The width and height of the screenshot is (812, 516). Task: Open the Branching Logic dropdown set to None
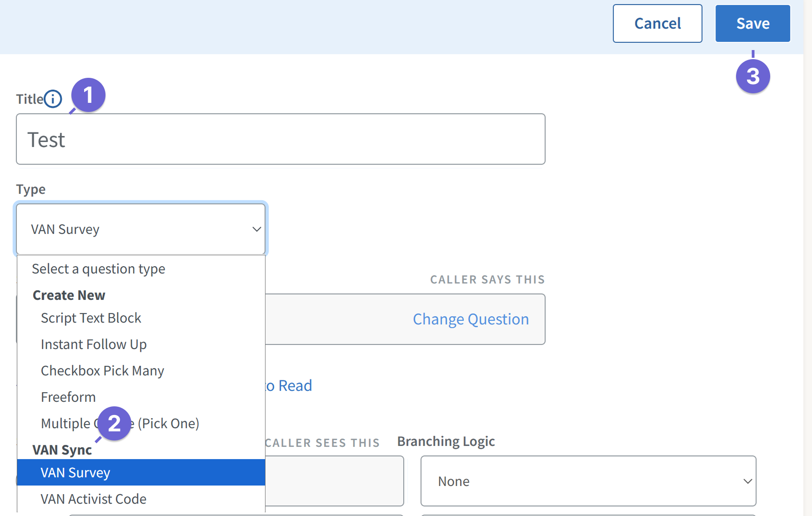click(588, 481)
